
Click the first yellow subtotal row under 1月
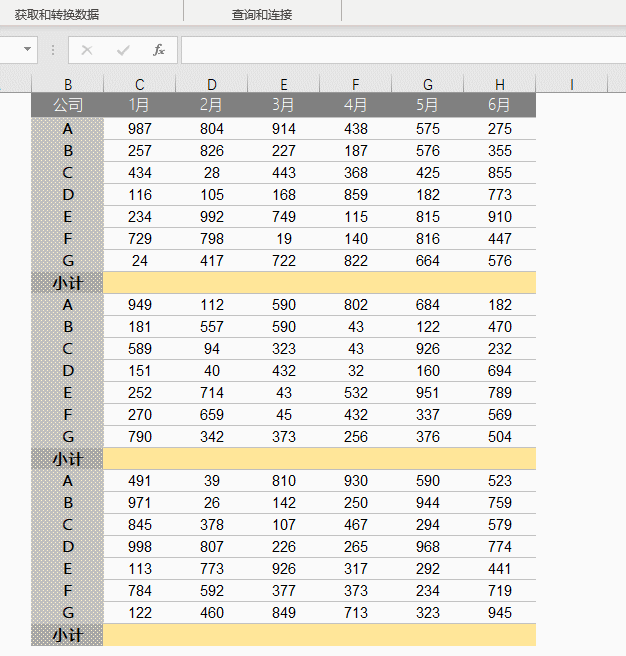click(140, 283)
